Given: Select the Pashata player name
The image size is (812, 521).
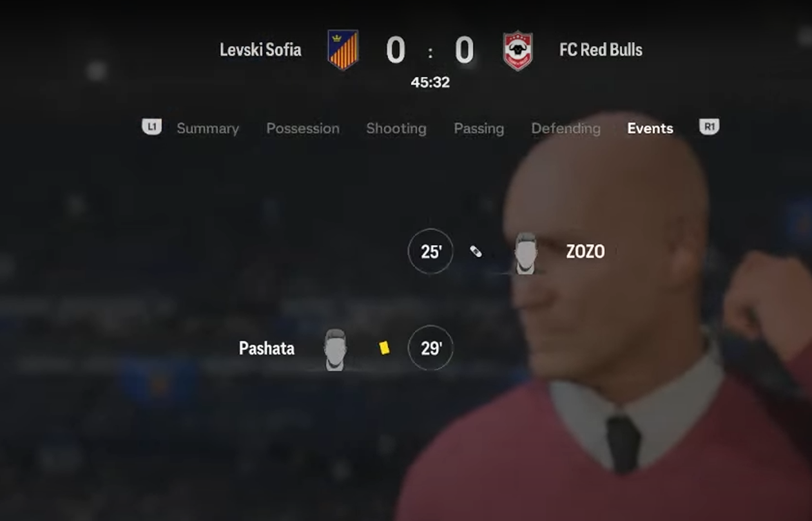Looking at the screenshot, I should point(267,348).
